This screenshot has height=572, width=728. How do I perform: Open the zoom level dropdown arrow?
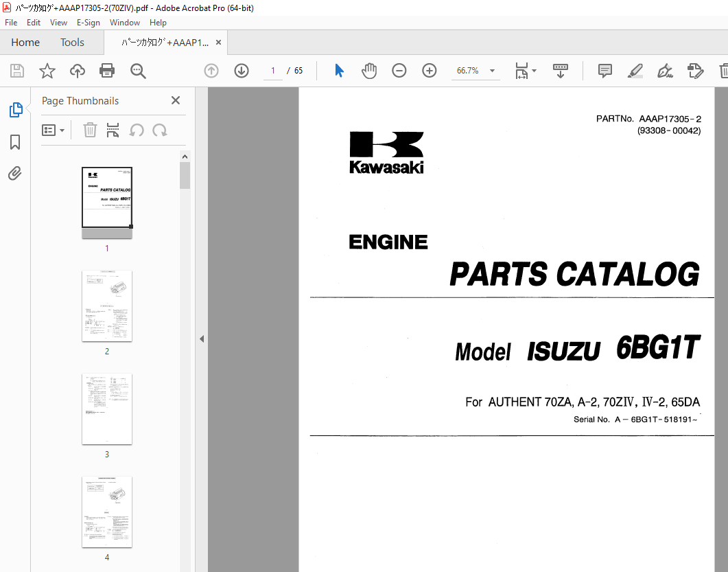tap(492, 71)
